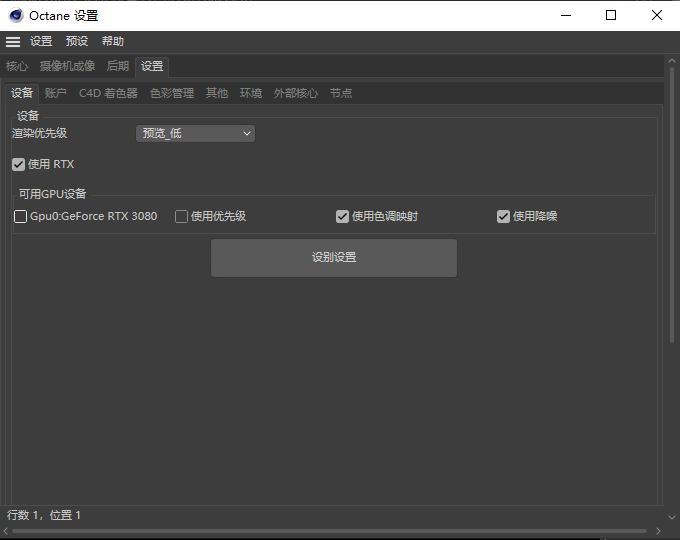This screenshot has height=540, width=680.
Task: Click the 设别设置 button
Action: [334, 258]
